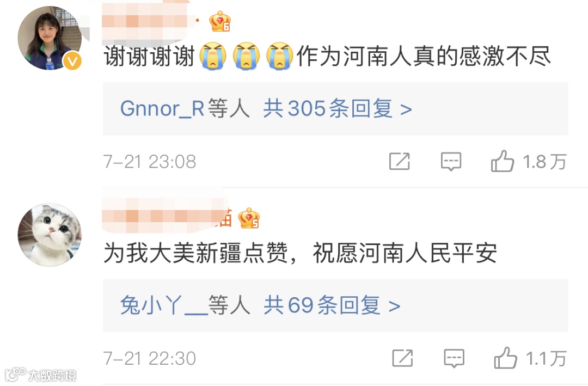588x386 pixels.
Task: Click the arrow after 305条回复
Action: pos(406,110)
